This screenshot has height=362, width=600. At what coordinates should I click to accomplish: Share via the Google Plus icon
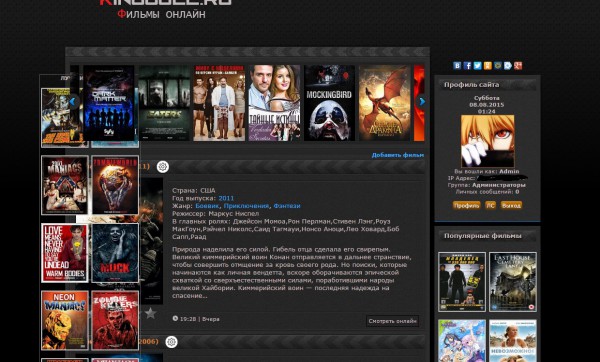click(518, 65)
